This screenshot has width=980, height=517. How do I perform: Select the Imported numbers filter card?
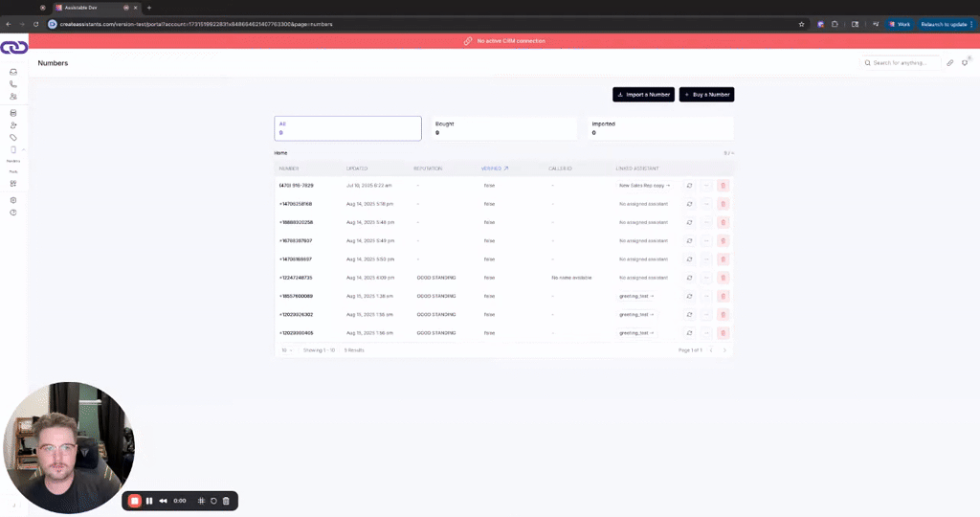pos(660,128)
